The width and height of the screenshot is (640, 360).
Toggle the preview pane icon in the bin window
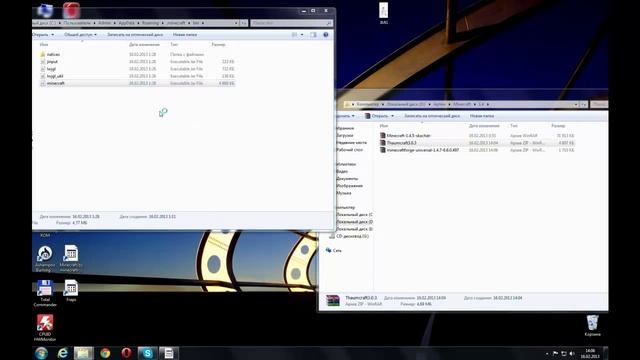[313, 35]
